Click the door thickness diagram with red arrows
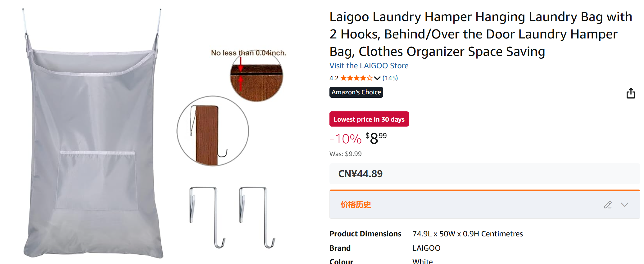Viewport: 644px width, 264px height. 256,76
